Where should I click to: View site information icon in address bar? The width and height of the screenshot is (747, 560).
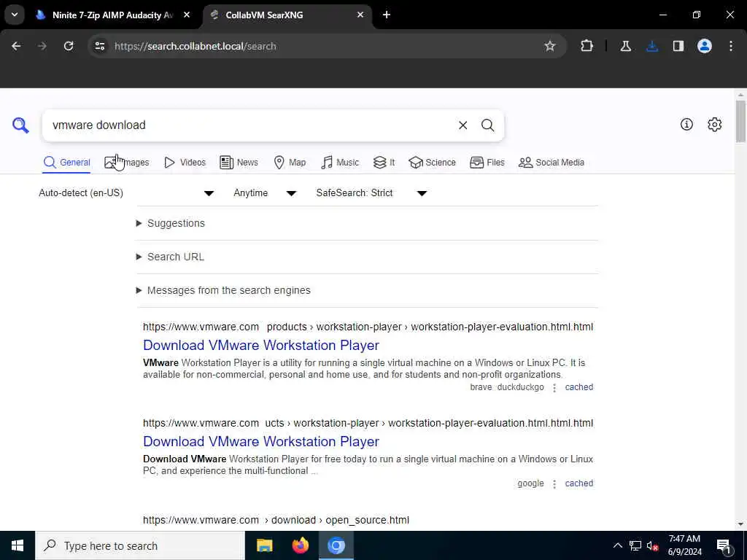[x=99, y=46]
